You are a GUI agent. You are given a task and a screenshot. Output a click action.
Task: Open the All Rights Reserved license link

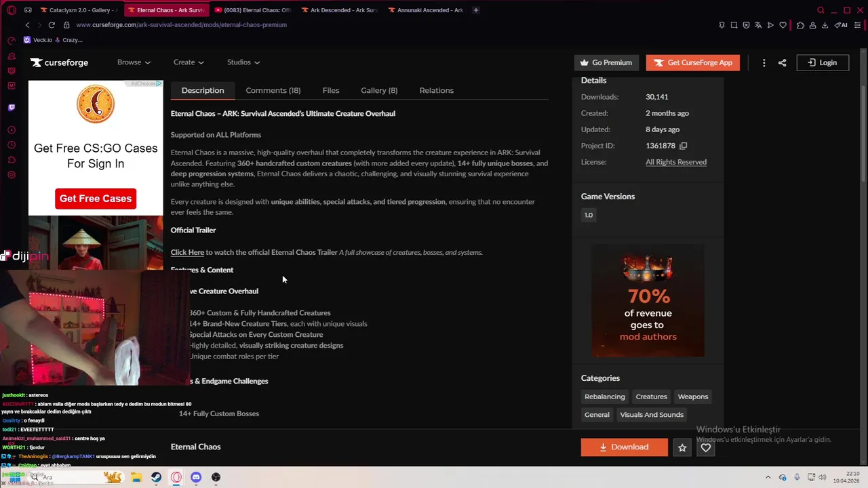tap(676, 162)
